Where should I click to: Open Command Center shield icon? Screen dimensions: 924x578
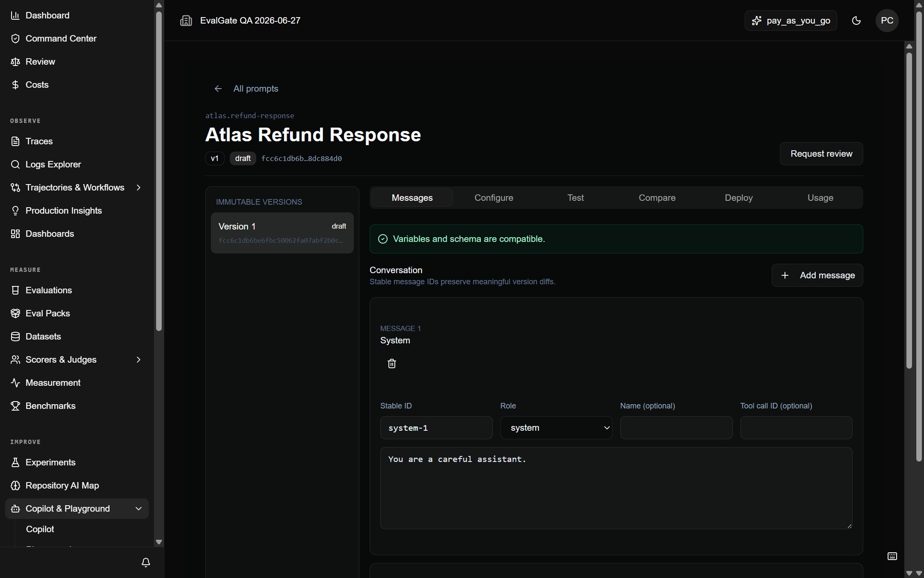pos(15,39)
